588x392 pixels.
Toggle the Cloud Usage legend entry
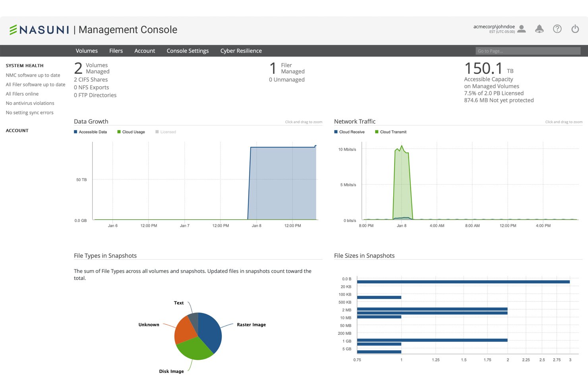tap(131, 132)
